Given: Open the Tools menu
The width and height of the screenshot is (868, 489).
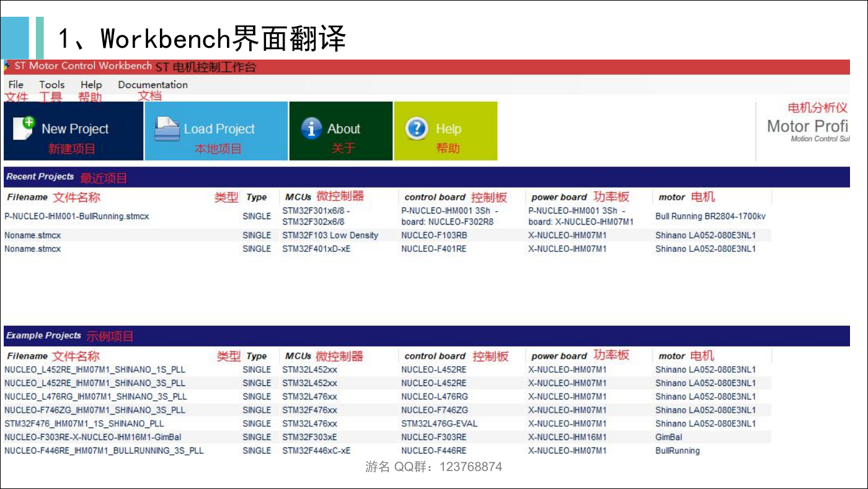Looking at the screenshot, I should [51, 85].
